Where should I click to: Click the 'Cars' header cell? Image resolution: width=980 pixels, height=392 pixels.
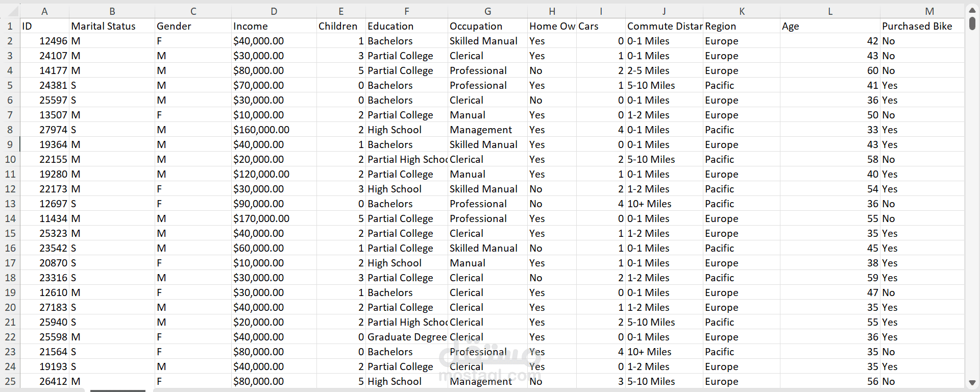[601, 26]
